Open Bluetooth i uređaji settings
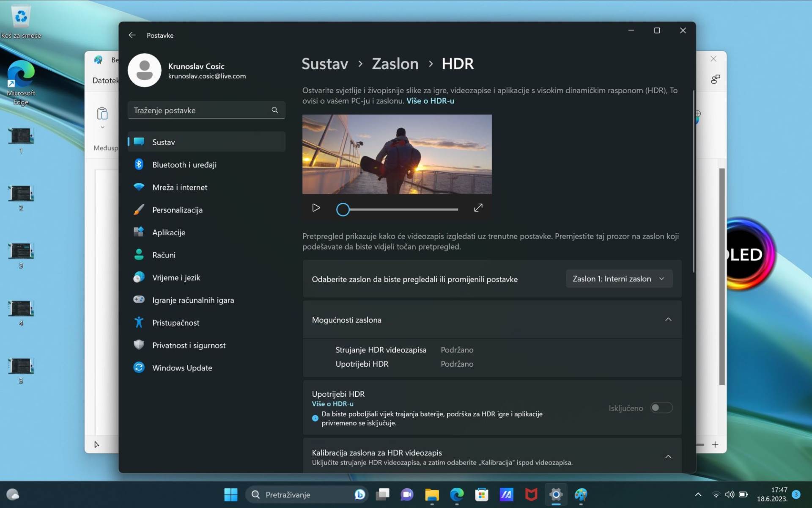812x508 pixels. point(184,165)
